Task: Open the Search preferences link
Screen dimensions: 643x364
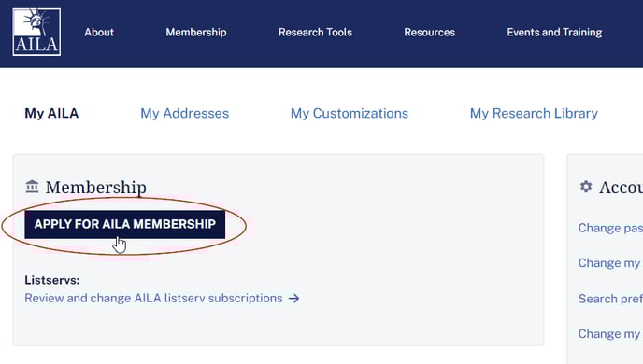Action: coord(610,299)
